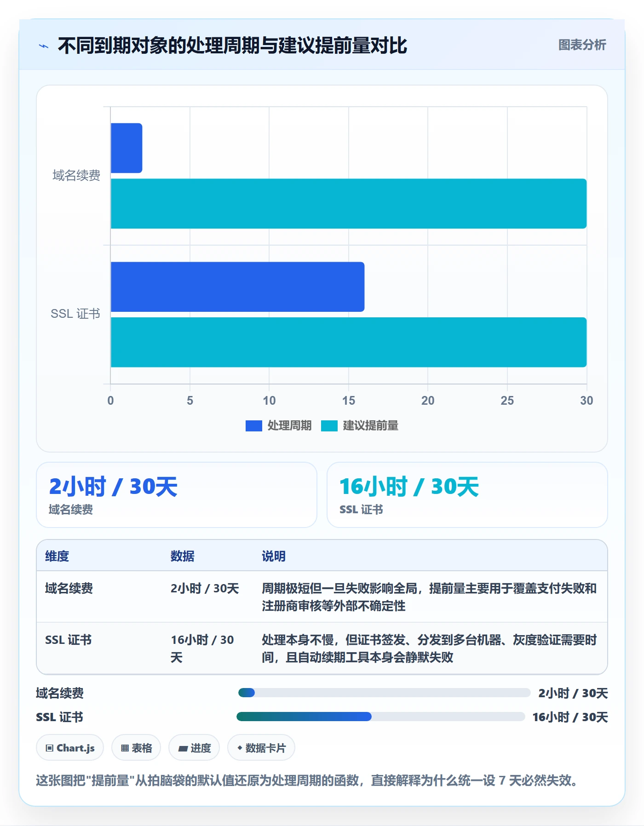Click the 表格 tag chip
Viewport: 644px width, 826px height.
(x=136, y=748)
